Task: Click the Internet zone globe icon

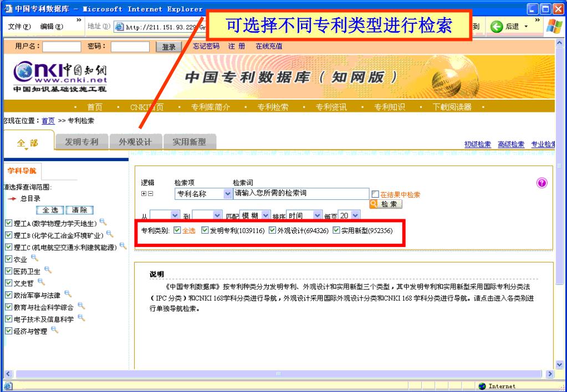Action: pyautogui.click(x=482, y=386)
